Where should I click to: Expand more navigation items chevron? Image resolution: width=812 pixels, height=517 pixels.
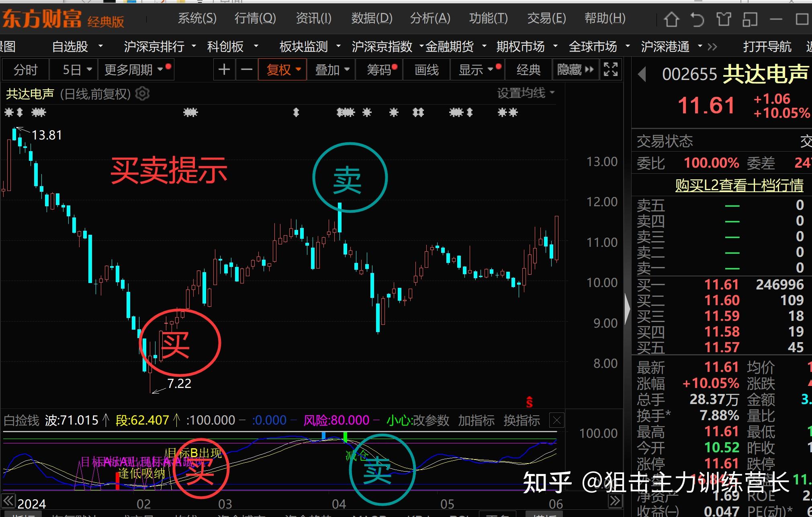tap(712, 47)
